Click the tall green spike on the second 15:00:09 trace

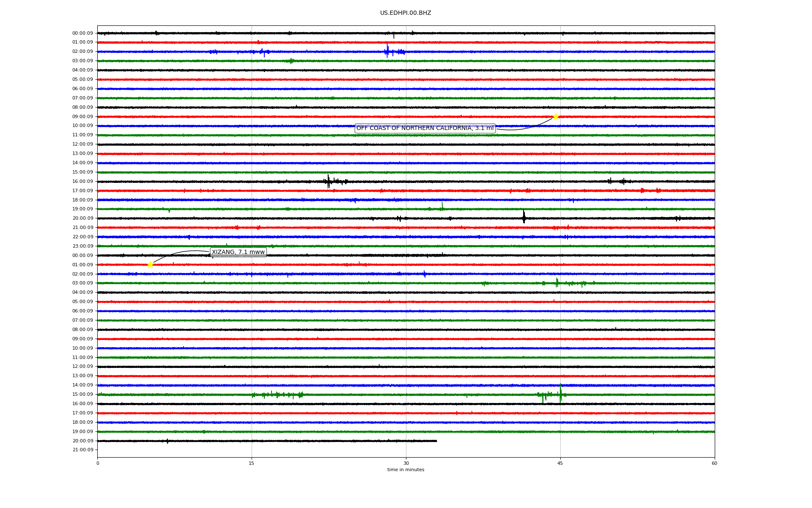tap(560, 393)
